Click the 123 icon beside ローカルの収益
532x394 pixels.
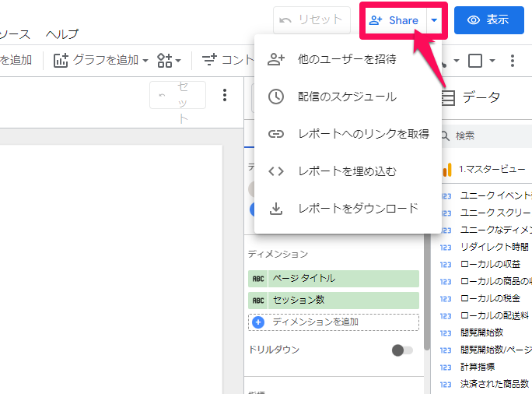coord(446,265)
